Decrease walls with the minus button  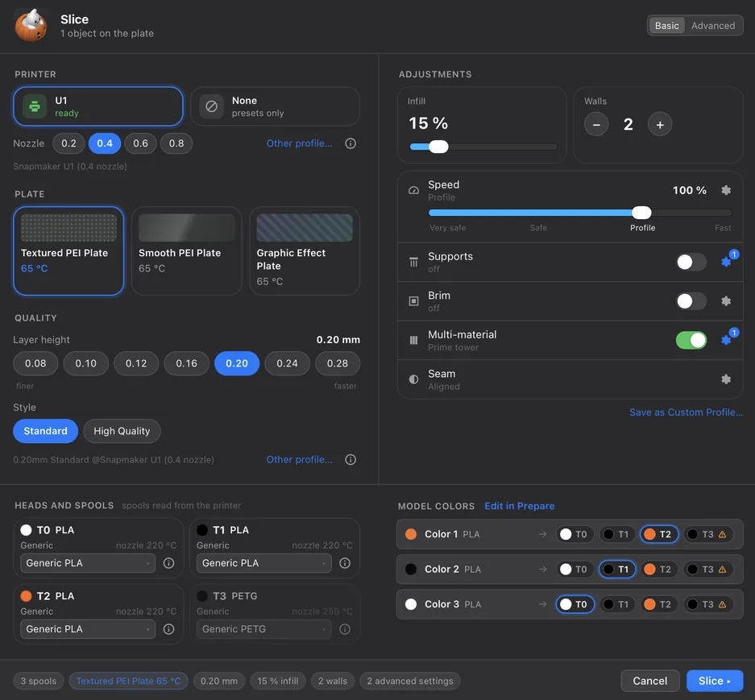[x=596, y=125]
